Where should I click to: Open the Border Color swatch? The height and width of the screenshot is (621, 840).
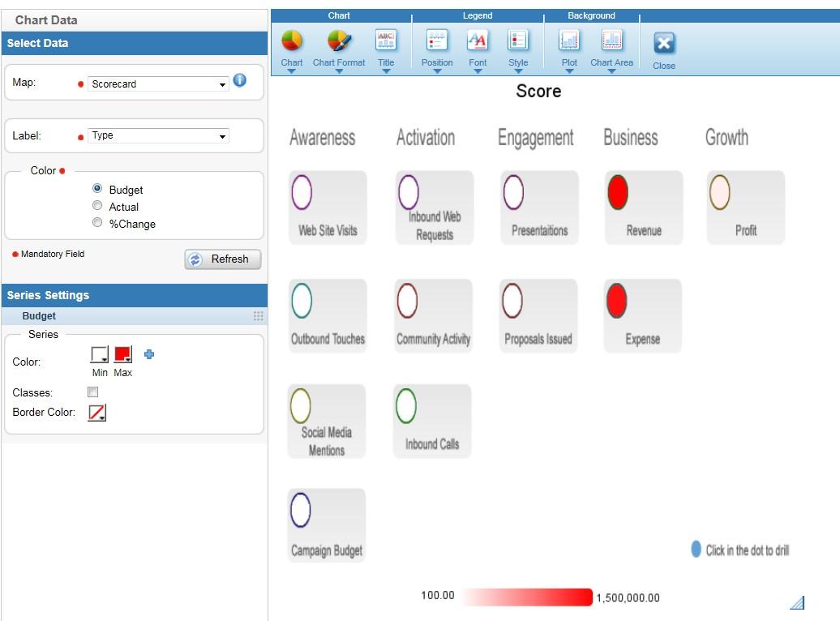click(x=97, y=413)
